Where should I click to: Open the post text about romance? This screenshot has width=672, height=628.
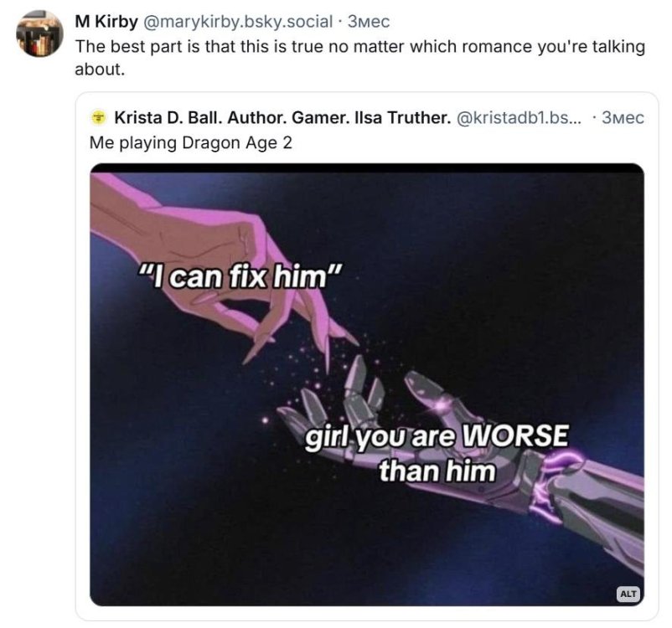[359, 57]
